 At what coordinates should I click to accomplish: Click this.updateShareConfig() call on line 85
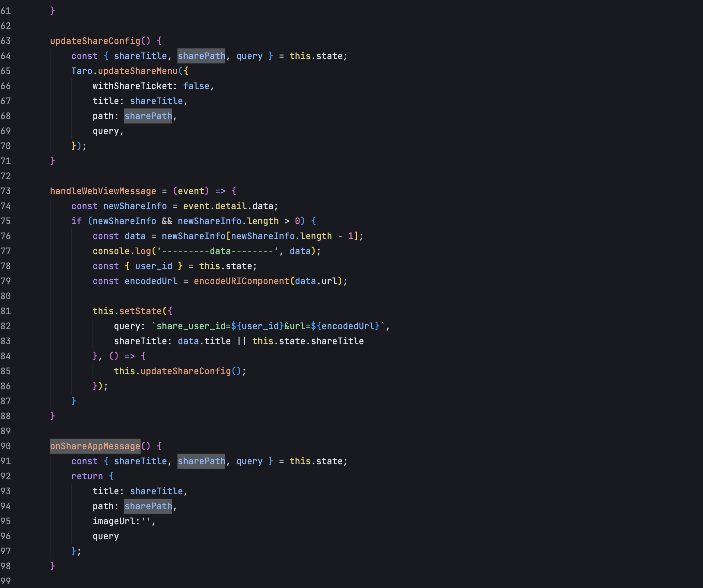[178, 371]
